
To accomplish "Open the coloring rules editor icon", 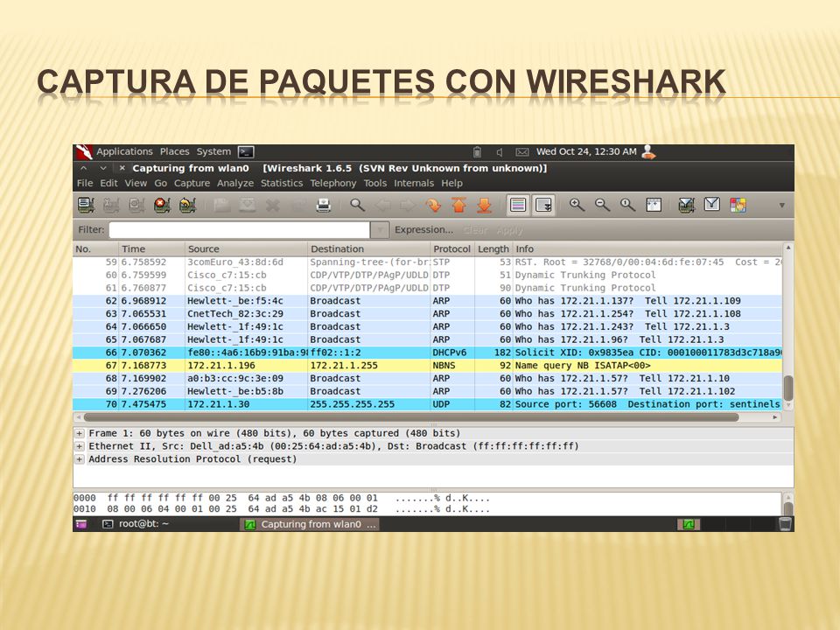I will point(738,205).
